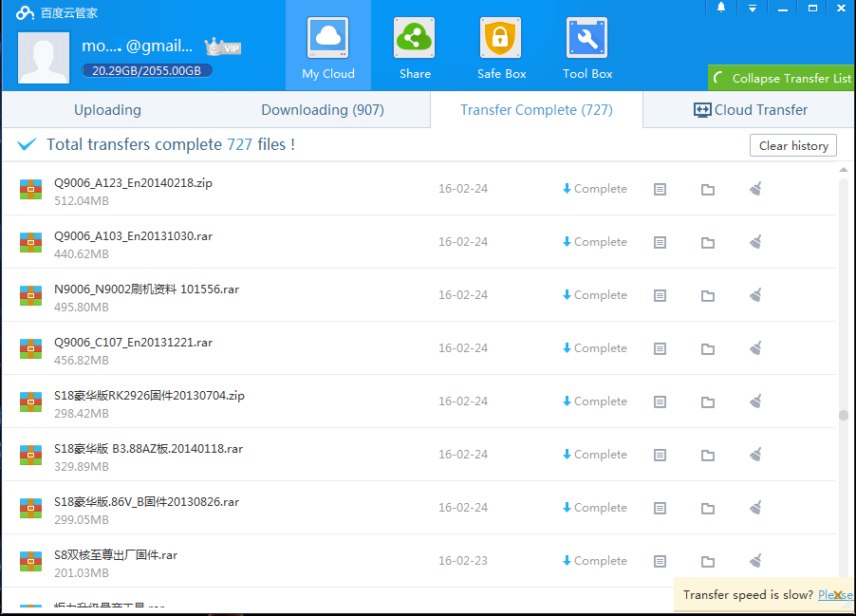The height and width of the screenshot is (616, 856).
Task: Open file details for the 201.03MB S8 file
Action: pos(660,561)
